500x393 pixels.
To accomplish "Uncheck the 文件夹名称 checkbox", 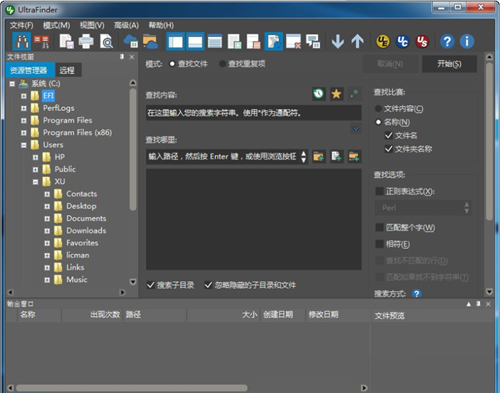I will pyautogui.click(x=388, y=149).
